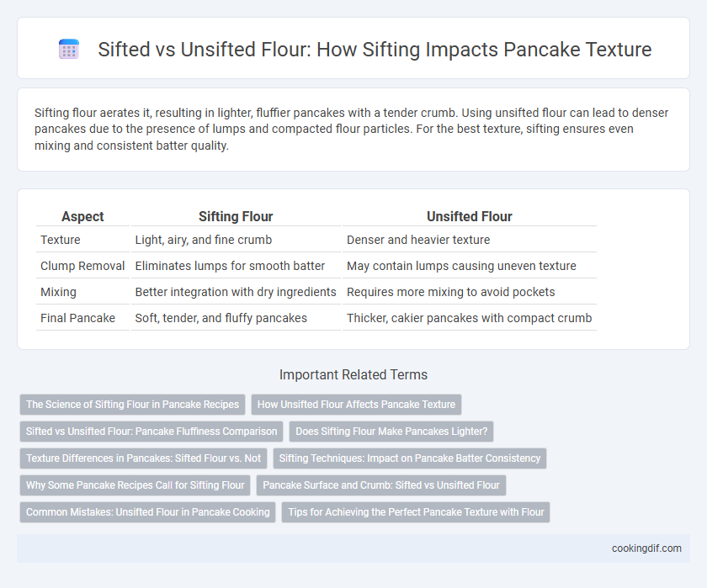Click the 'Important Related Terms' heading
This screenshot has height=588, width=707.
[353, 375]
